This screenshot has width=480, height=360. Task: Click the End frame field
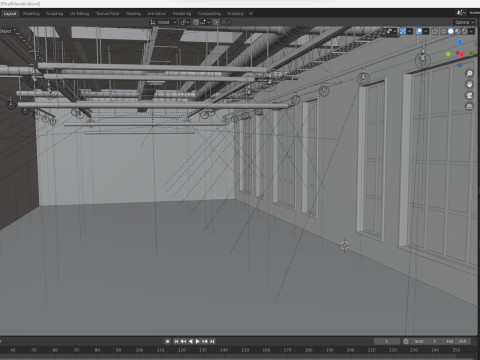[x=456, y=341]
